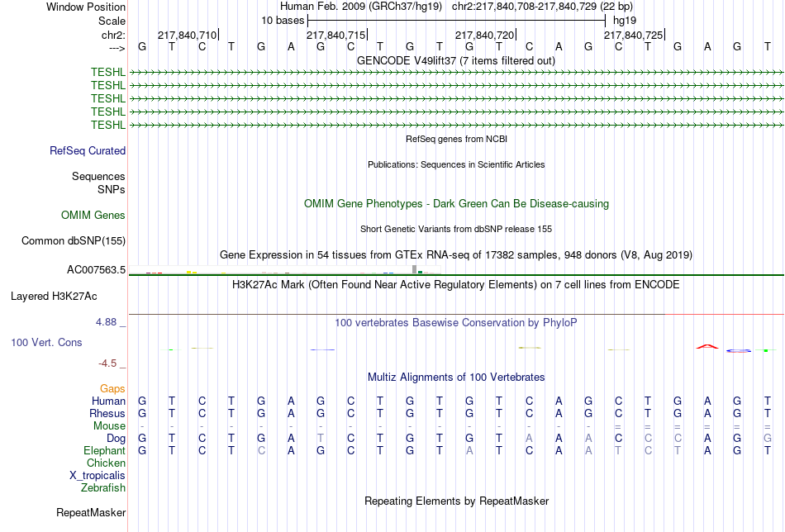
Task: Click Short Genetic Variants from dbSNP title
Action: 456,229
